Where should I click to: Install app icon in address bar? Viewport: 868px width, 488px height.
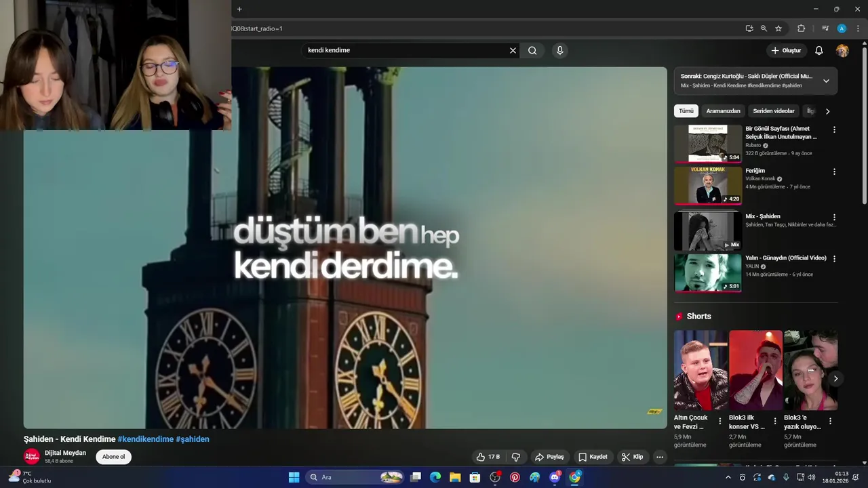[x=749, y=28]
